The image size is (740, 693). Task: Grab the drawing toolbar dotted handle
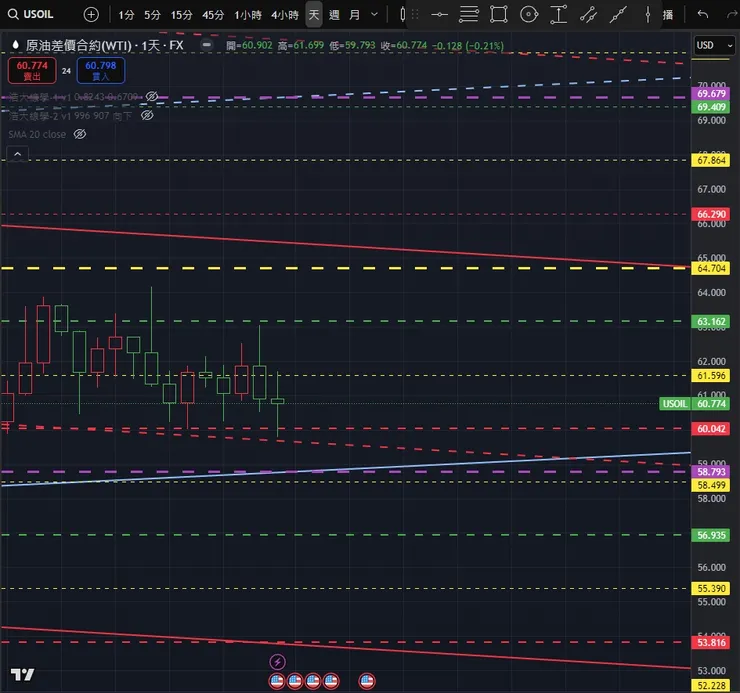(415, 15)
